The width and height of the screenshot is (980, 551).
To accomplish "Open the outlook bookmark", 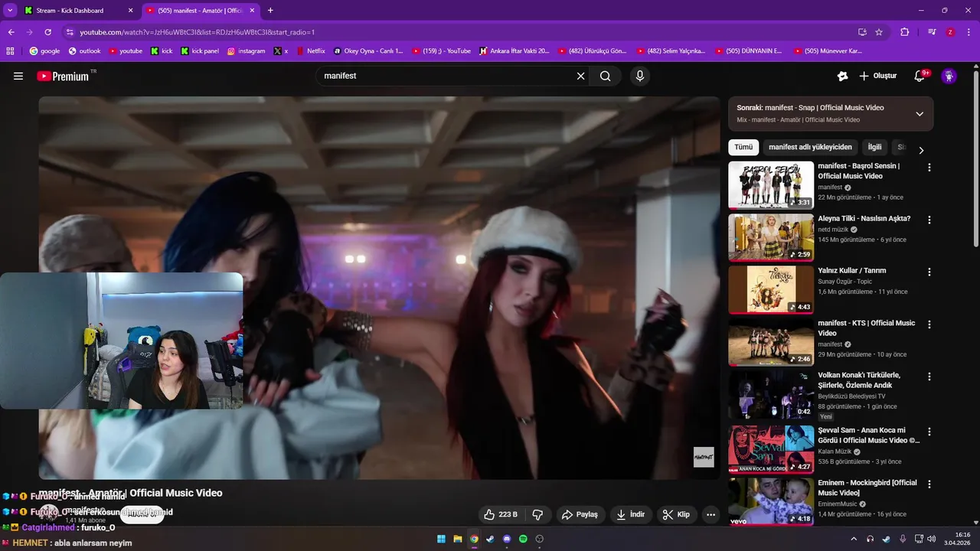I will (84, 51).
